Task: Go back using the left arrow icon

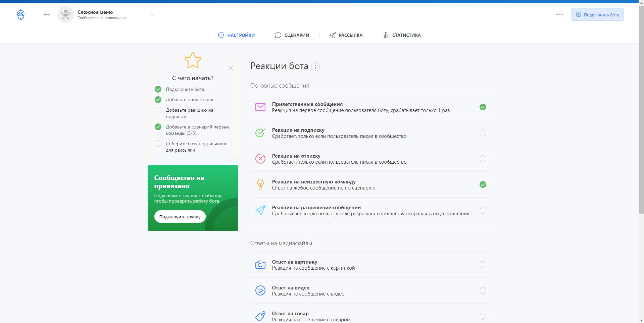Action: pyautogui.click(x=47, y=14)
